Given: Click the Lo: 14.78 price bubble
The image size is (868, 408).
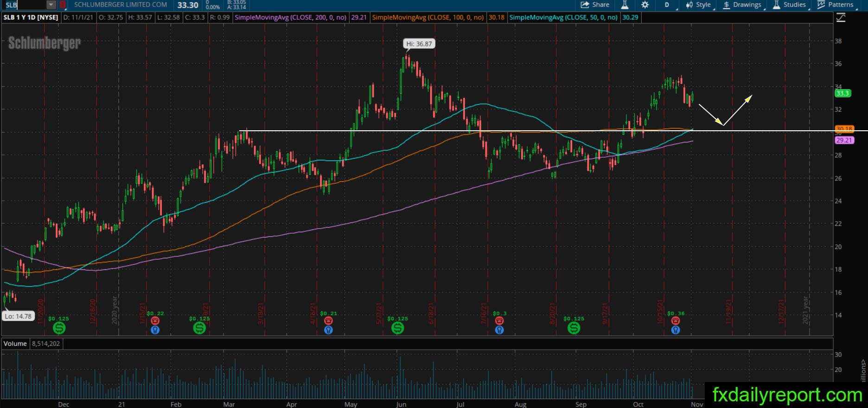Looking at the screenshot, I should pos(19,316).
